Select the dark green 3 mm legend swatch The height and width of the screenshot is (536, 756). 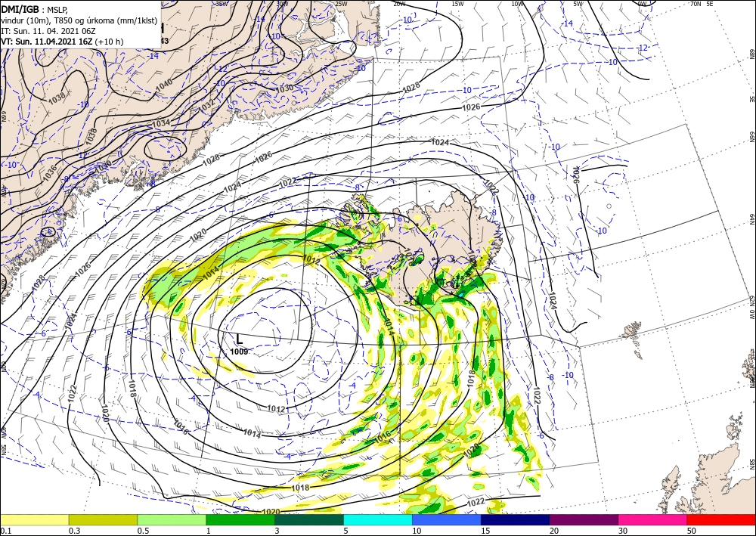[x=309, y=519]
